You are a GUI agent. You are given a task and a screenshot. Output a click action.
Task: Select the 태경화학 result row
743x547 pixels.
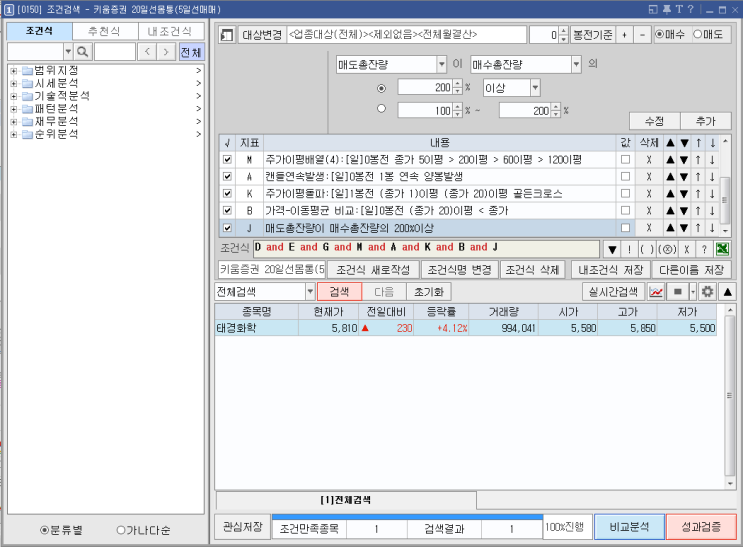coord(465,328)
